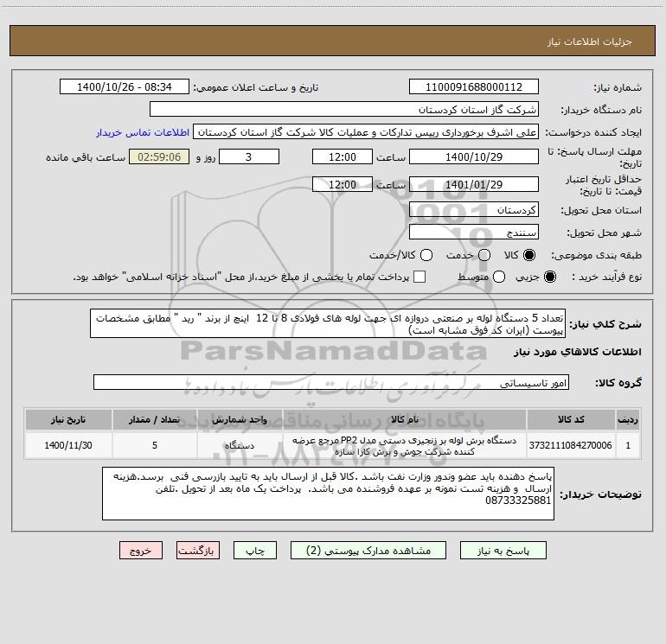Click the need number field 1100091688000112
666x644 pixels.
click(x=474, y=87)
